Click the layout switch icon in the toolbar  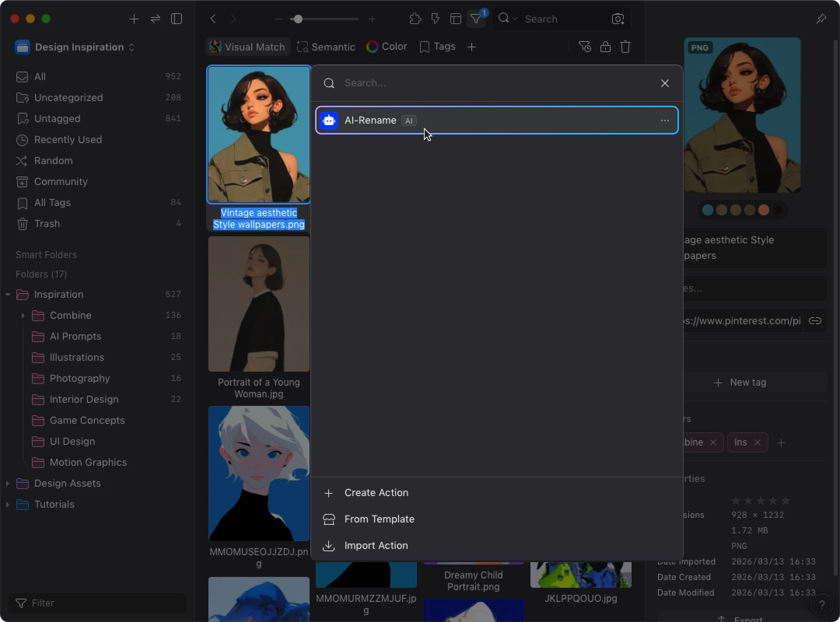[455, 19]
